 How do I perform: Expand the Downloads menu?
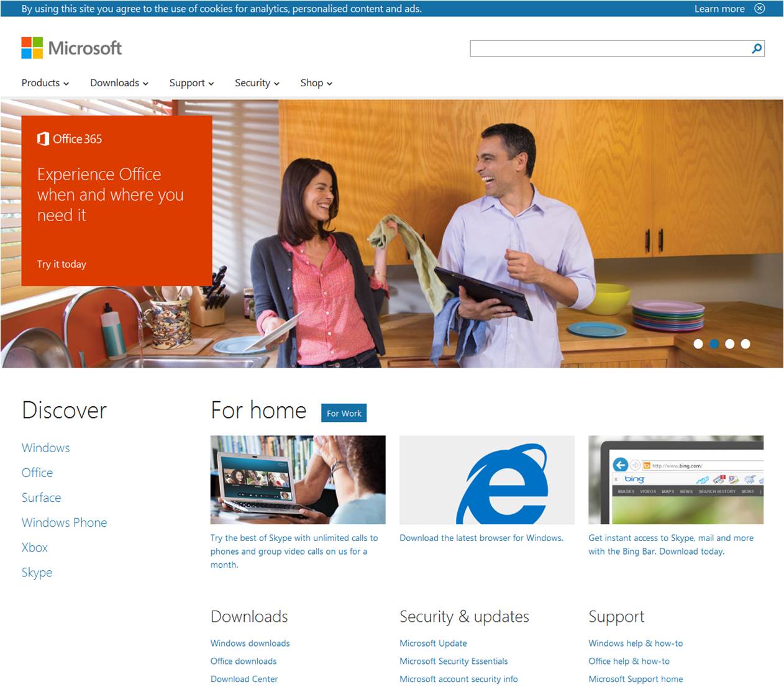point(119,83)
